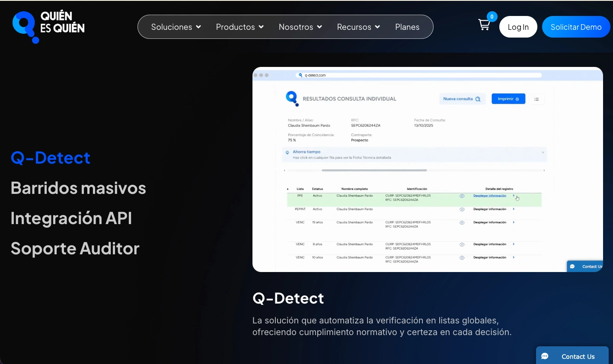Switch to the Integración API tab

[x=71, y=218]
